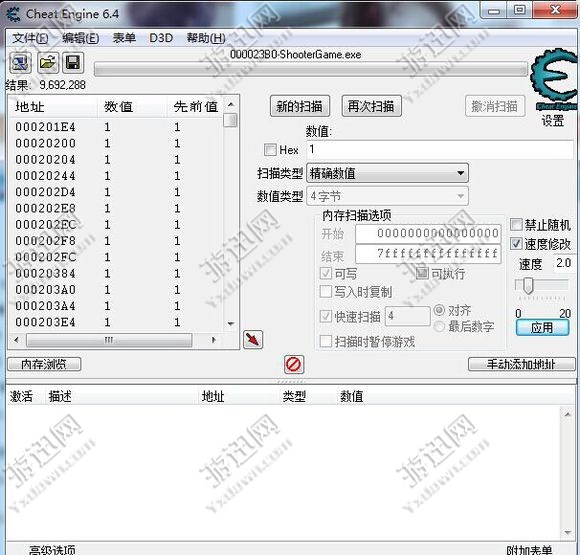Open the 文件(F) menu
The width and height of the screenshot is (580, 555).
(x=30, y=38)
